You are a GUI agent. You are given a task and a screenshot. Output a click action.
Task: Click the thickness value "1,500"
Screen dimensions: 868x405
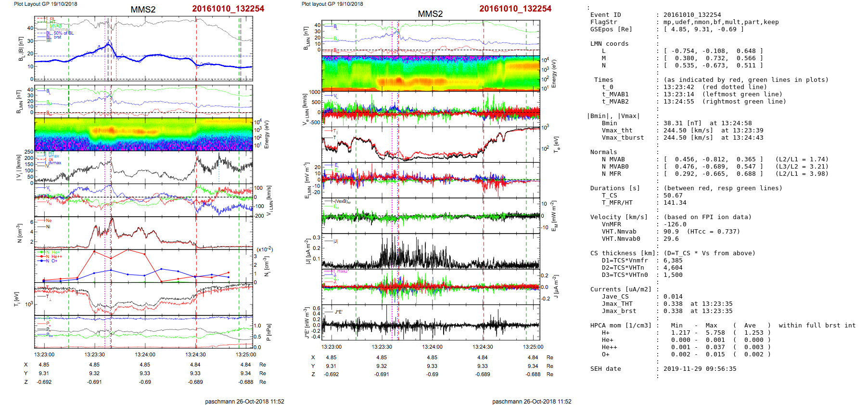coord(673,275)
